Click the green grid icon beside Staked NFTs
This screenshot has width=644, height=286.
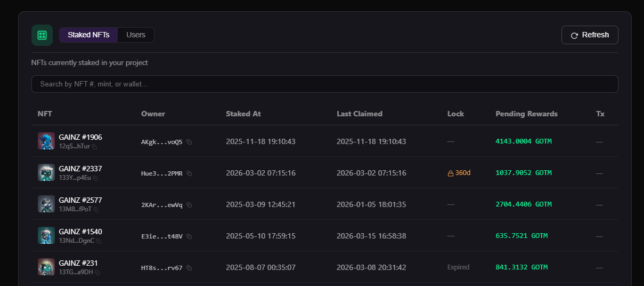pos(42,35)
